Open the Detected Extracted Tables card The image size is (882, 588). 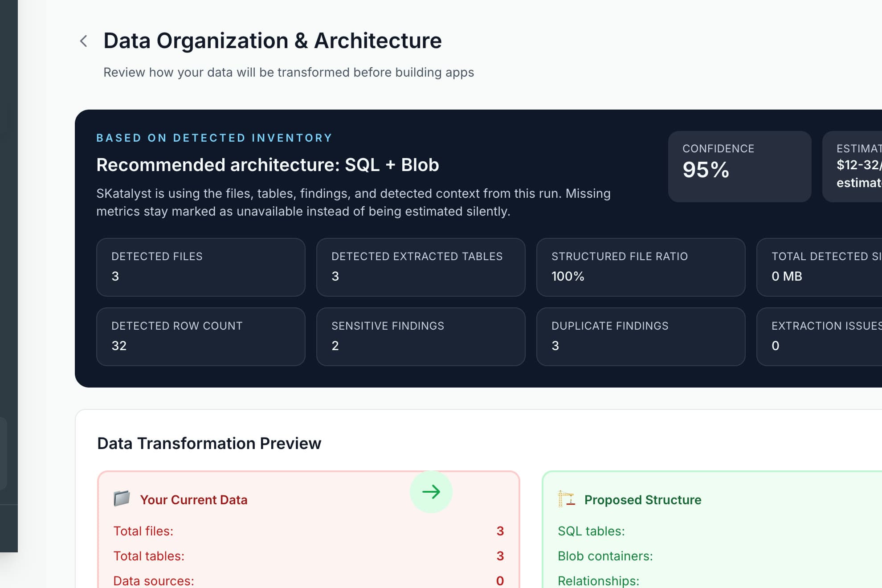pyautogui.click(x=421, y=267)
